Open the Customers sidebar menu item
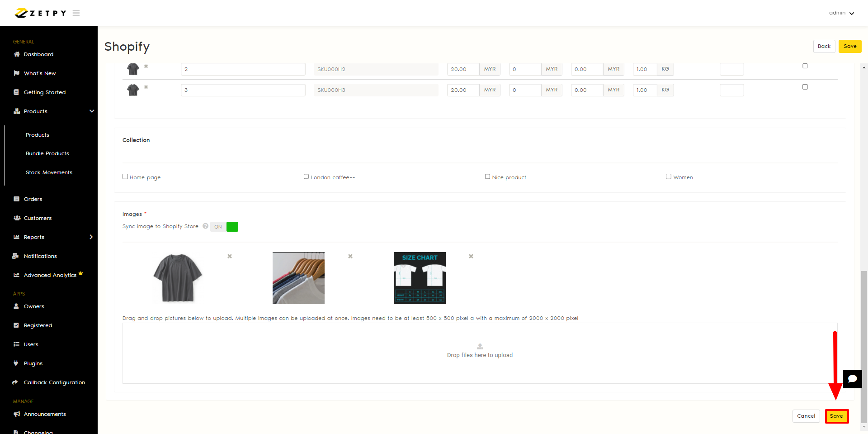 [x=38, y=218]
